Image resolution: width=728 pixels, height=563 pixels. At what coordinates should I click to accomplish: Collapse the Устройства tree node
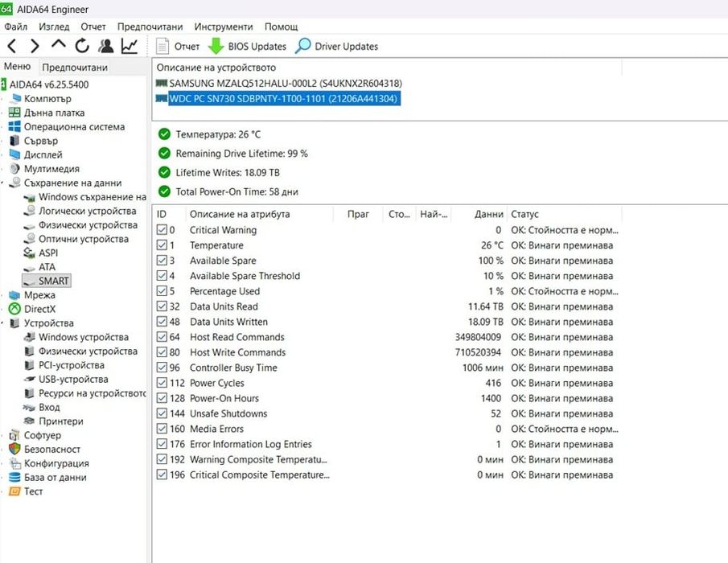click(2, 323)
